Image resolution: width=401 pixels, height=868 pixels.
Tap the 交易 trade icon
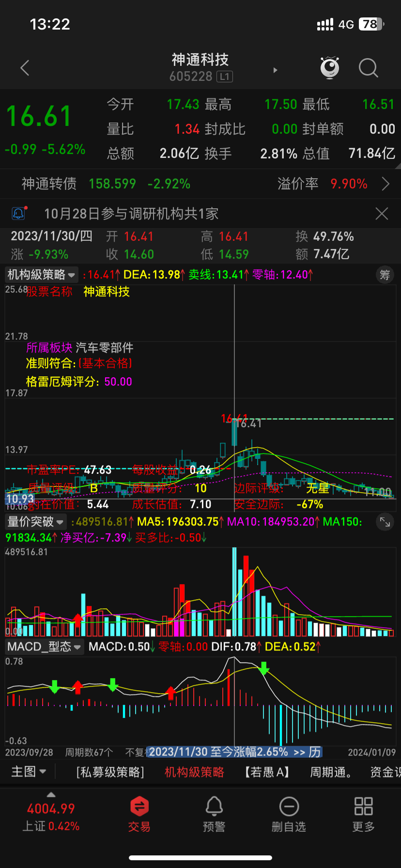pyautogui.click(x=139, y=814)
